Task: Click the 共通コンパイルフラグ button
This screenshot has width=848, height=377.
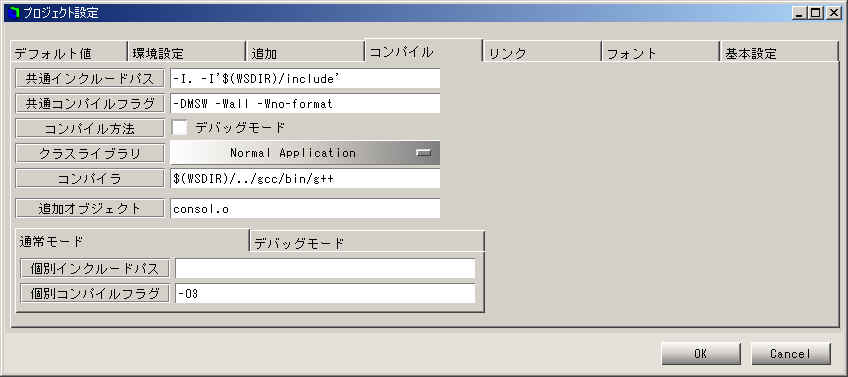Action: (90, 103)
